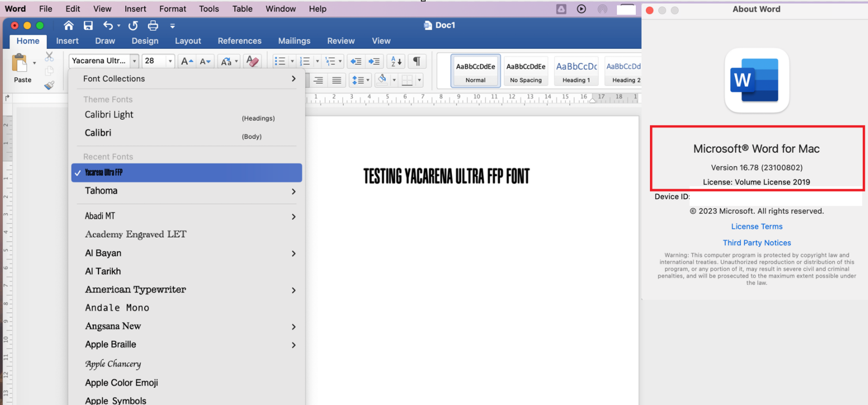Click the Format Painter brush icon
This screenshot has height=405, width=868.
pos(49,85)
